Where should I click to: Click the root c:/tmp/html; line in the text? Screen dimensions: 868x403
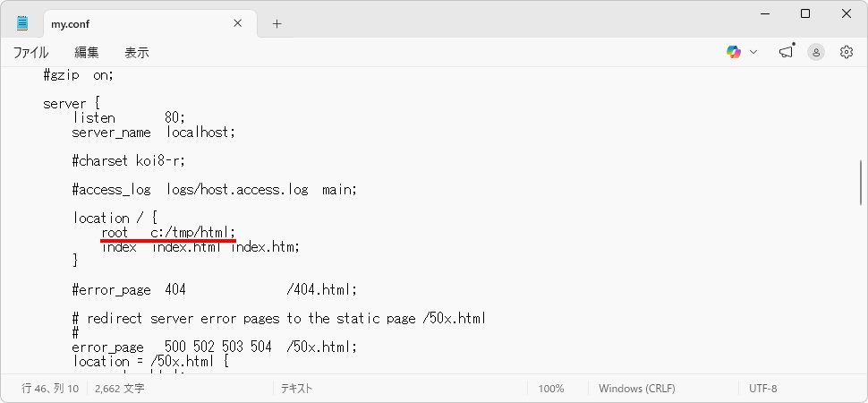pyautogui.click(x=168, y=232)
